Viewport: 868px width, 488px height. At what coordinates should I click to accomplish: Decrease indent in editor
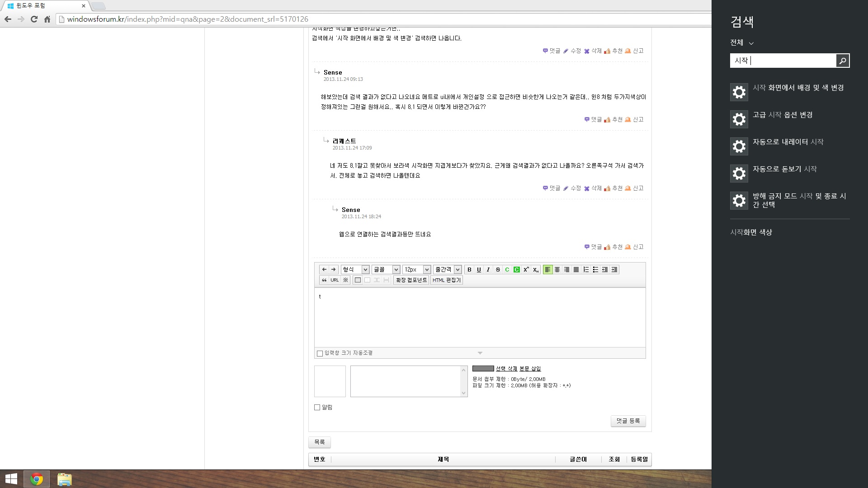pyautogui.click(x=605, y=270)
